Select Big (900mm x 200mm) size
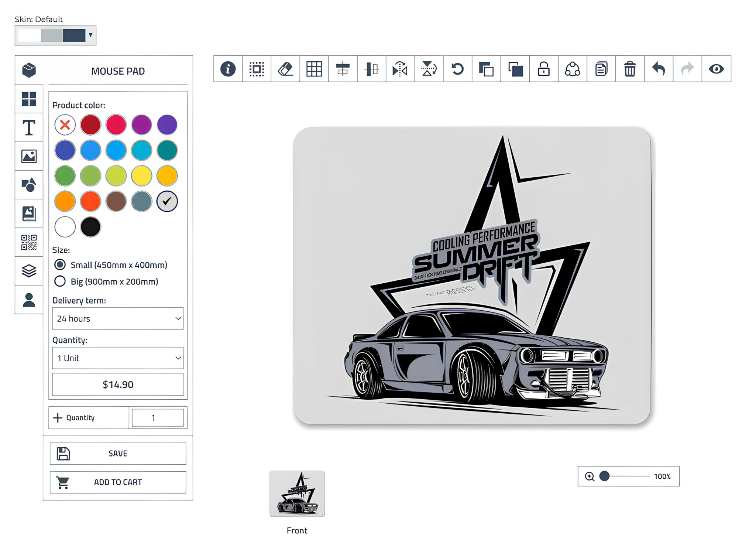 pyautogui.click(x=60, y=281)
